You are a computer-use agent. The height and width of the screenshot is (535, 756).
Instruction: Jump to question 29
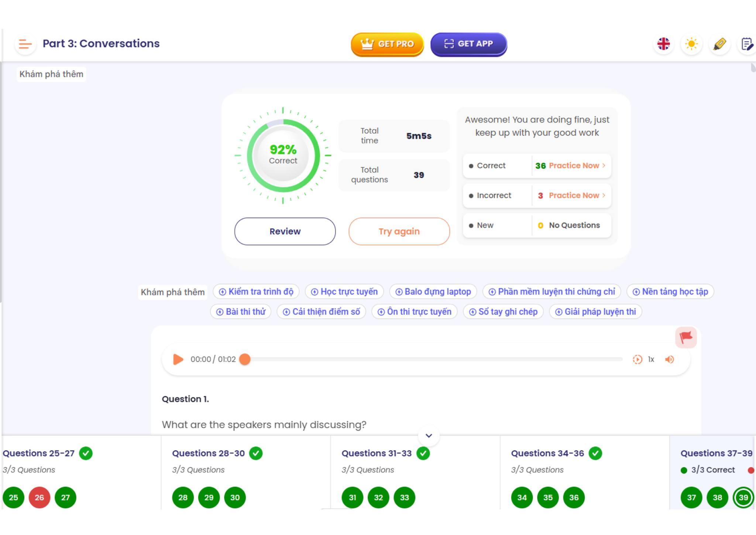point(209,497)
